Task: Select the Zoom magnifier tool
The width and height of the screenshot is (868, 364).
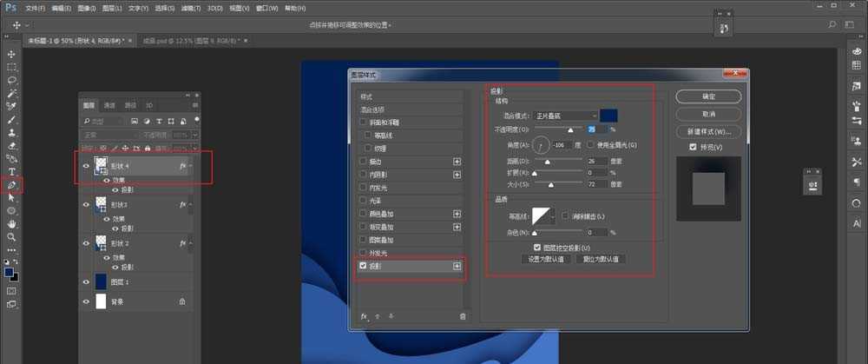Action: point(11,236)
